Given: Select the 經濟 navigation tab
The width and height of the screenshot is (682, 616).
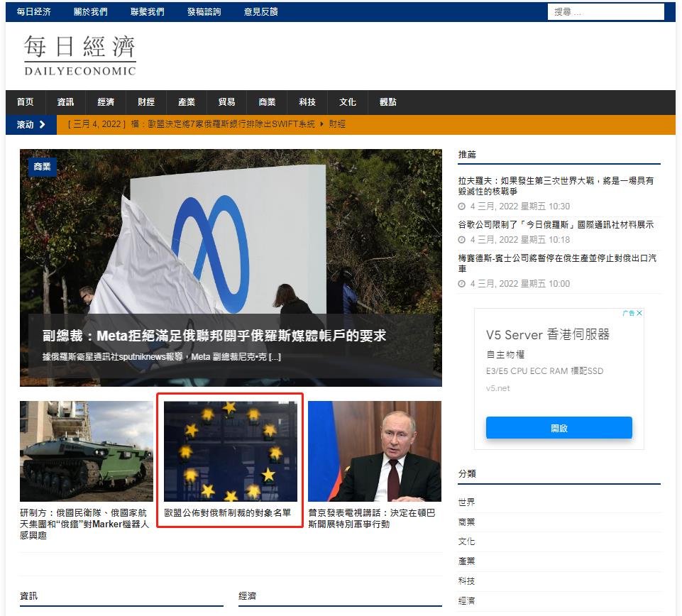Looking at the screenshot, I should click(106, 102).
